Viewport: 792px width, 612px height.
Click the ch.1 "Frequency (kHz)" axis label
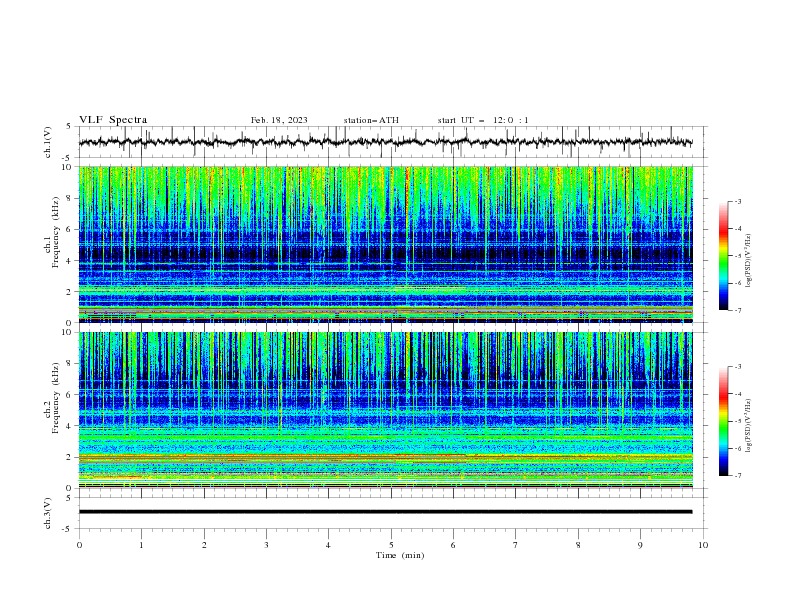pyautogui.click(x=56, y=232)
